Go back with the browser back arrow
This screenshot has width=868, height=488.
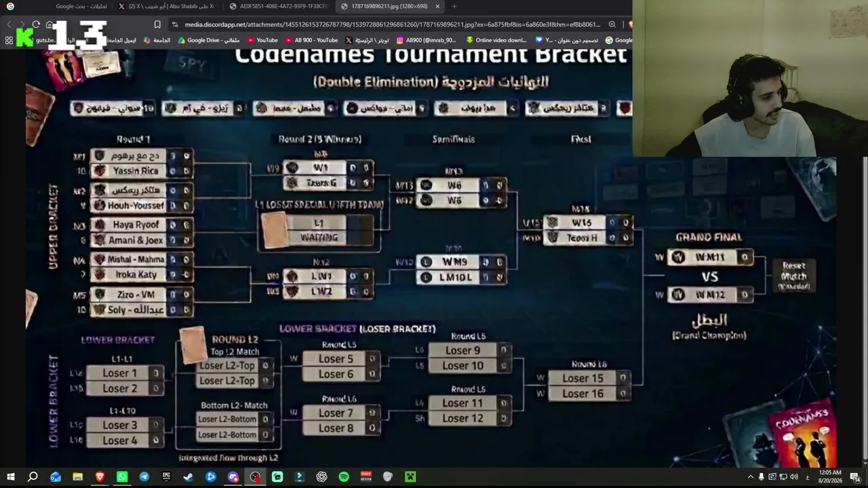click(9, 24)
